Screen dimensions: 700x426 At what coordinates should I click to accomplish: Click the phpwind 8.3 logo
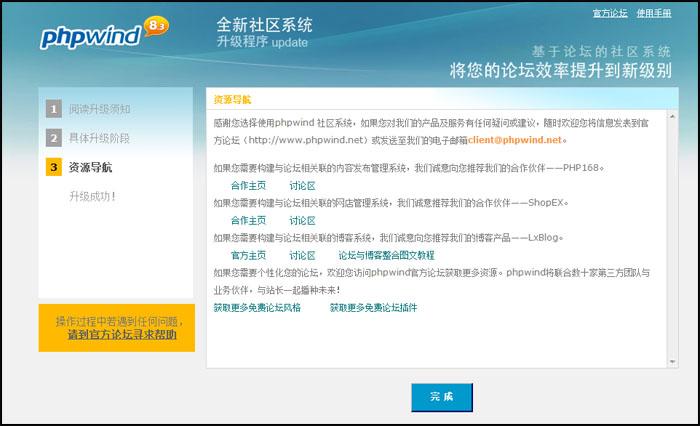pyautogui.click(x=104, y=33)
